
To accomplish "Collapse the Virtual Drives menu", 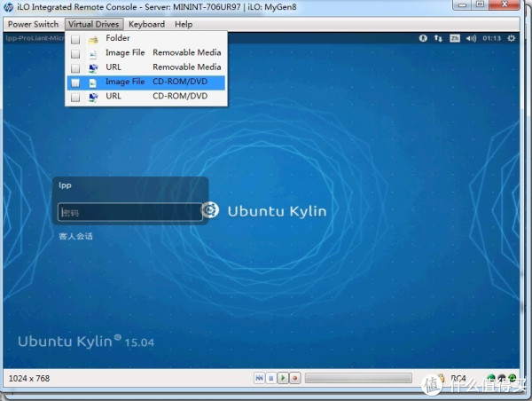I will [x=93, y=24].
